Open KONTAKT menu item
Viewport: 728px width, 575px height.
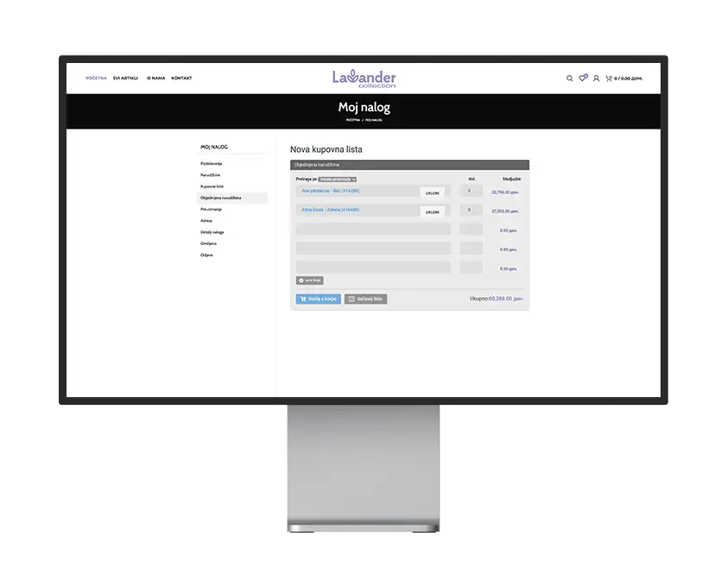[181, 78]
